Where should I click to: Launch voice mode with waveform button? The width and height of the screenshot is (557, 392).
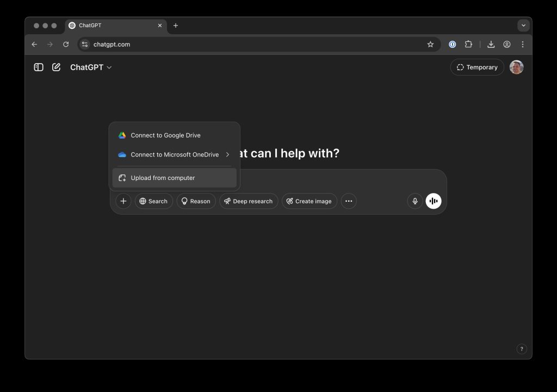434,201
